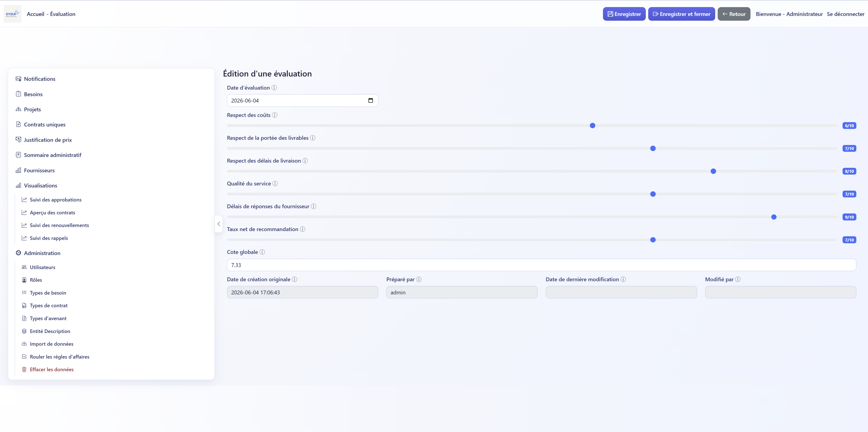Image resolution: width=868 pixels, height=432 pixels.
Task: Click Bienvenue - Administrateur text
Action: [789, 14]
